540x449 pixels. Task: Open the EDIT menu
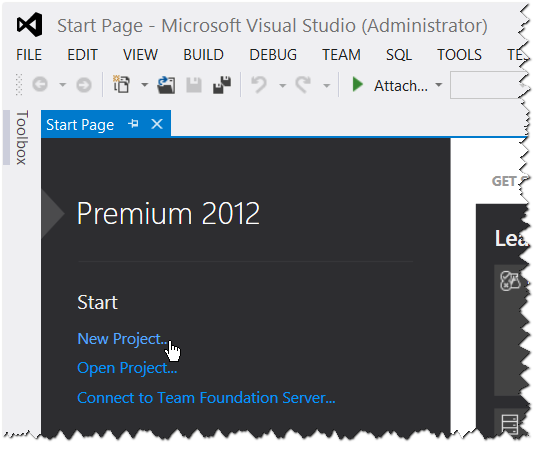(82, 55)
